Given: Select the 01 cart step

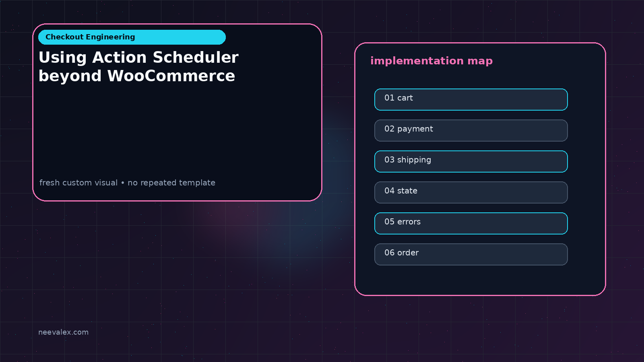Looking at the screenshot, I should coord(471,99).
